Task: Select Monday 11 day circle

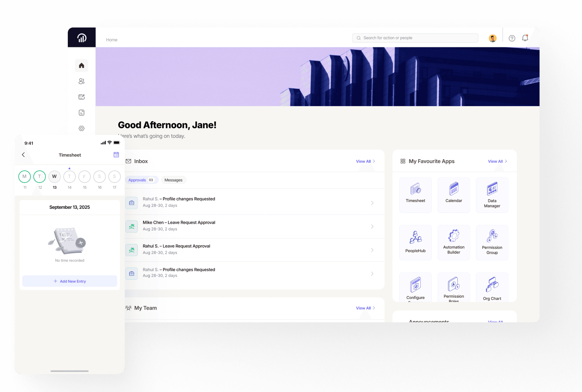Action: pyautogui.click(x=24, y=176)
